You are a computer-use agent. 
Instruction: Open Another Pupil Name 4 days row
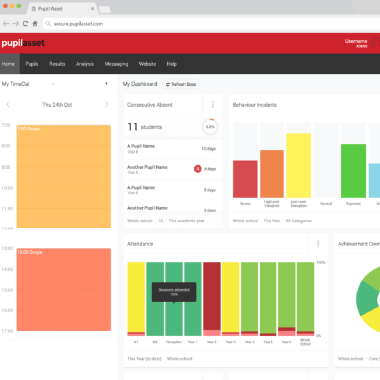pos(173,169)
